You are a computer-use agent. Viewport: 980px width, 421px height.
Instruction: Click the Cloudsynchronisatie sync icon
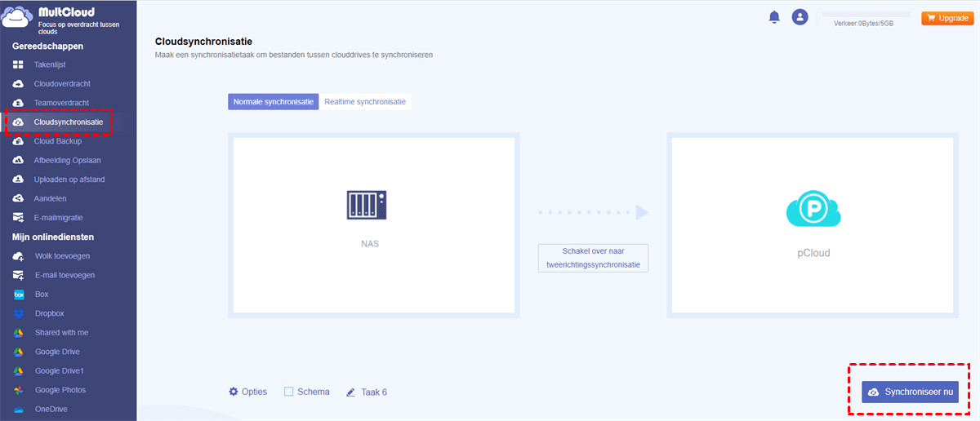pyautogui.click(x=18, y=122)
